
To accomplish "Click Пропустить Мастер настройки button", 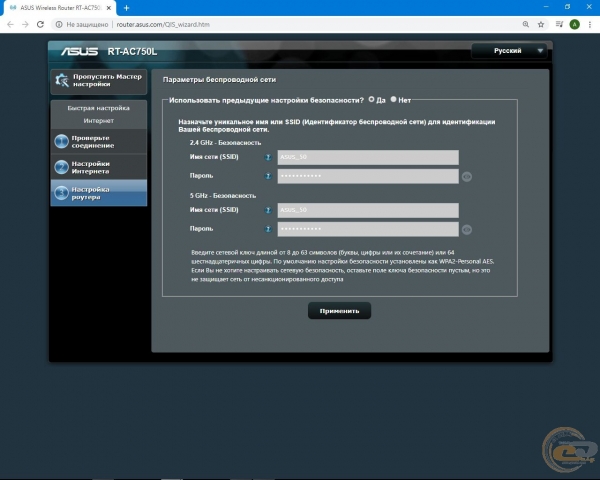I will point(98,80).
